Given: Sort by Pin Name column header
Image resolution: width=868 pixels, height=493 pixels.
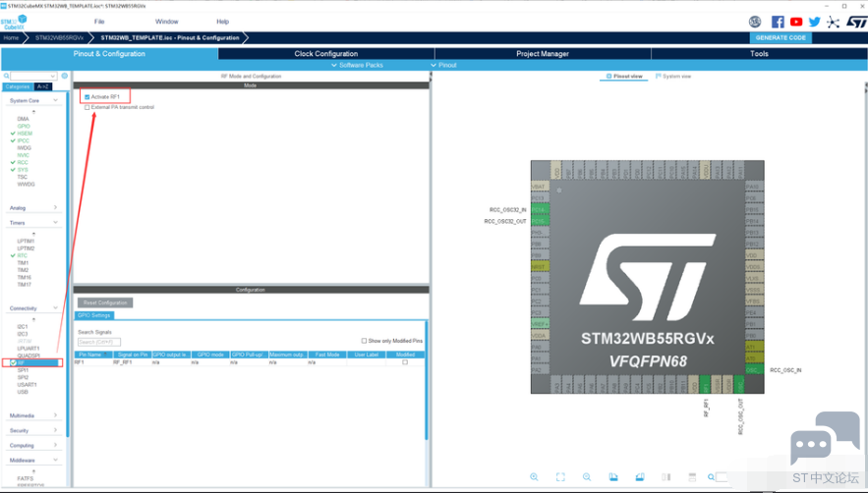Looking at the screenshot, I should tap(93, 355).
